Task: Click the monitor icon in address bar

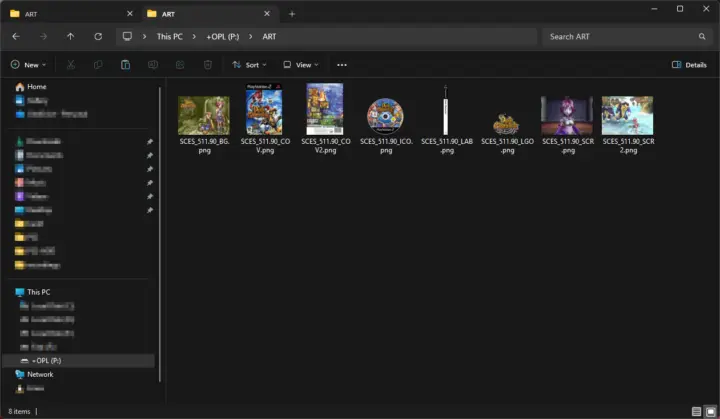Action: point(127,36)
